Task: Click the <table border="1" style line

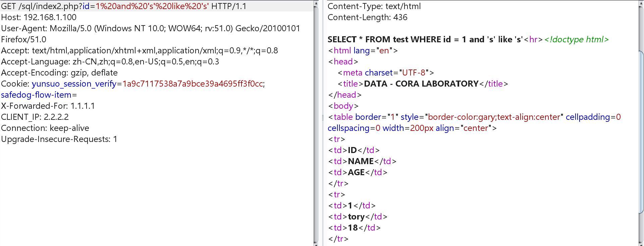Action: pyautogui.click(x=475, y=117)
